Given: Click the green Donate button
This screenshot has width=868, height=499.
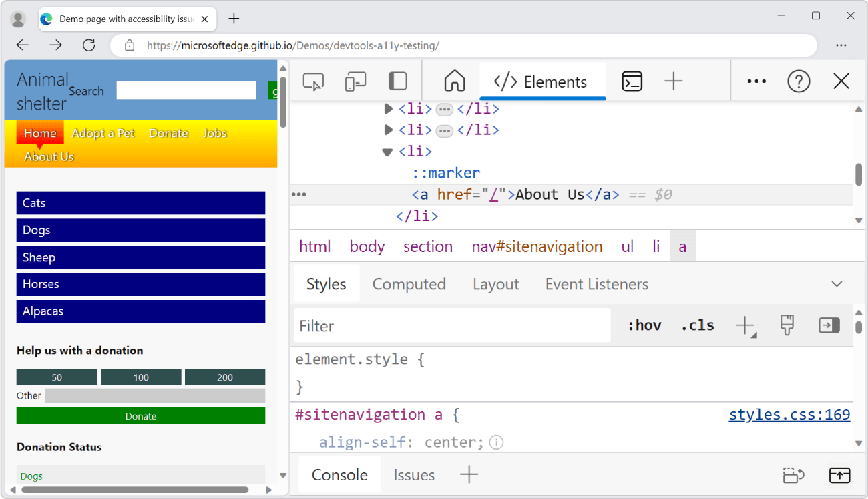Looking at the screenshot, I should coord(140,415).
